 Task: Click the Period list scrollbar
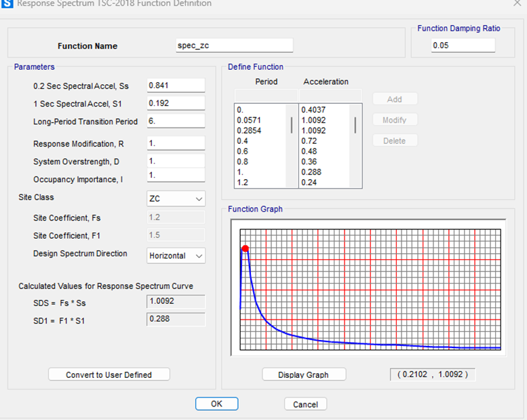tap(292, 126)
